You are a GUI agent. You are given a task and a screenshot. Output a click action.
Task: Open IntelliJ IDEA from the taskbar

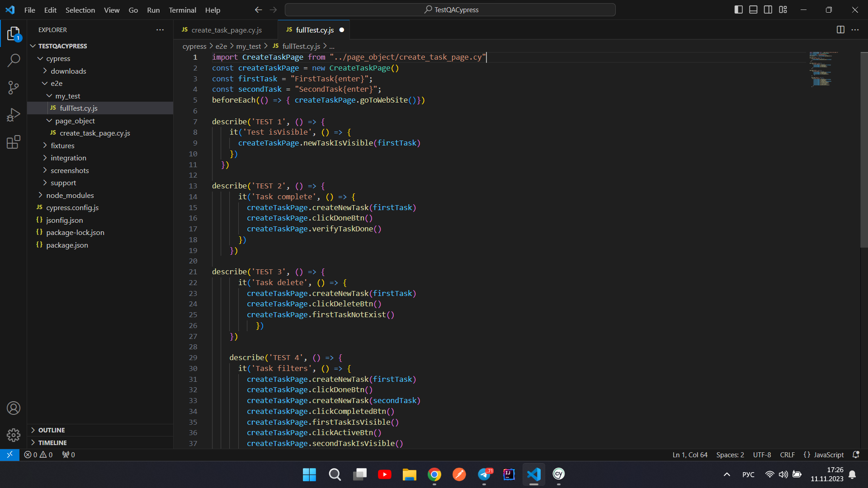[509, 474]
